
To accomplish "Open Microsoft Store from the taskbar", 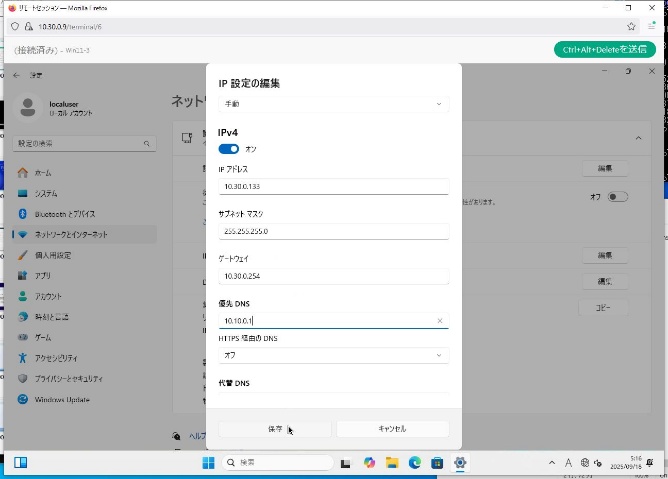I will click(437, 463).
